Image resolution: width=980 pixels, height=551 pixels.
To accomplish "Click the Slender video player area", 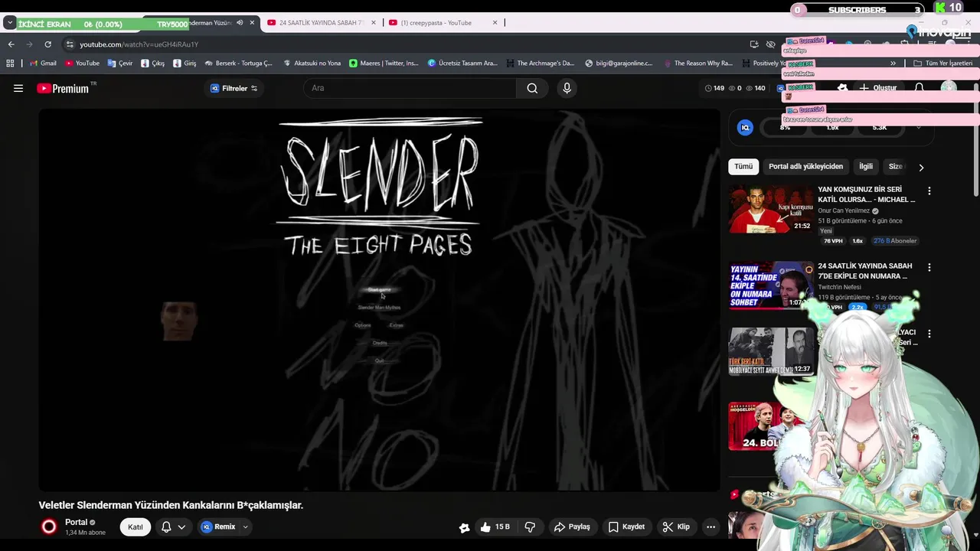I will point(379,299).
